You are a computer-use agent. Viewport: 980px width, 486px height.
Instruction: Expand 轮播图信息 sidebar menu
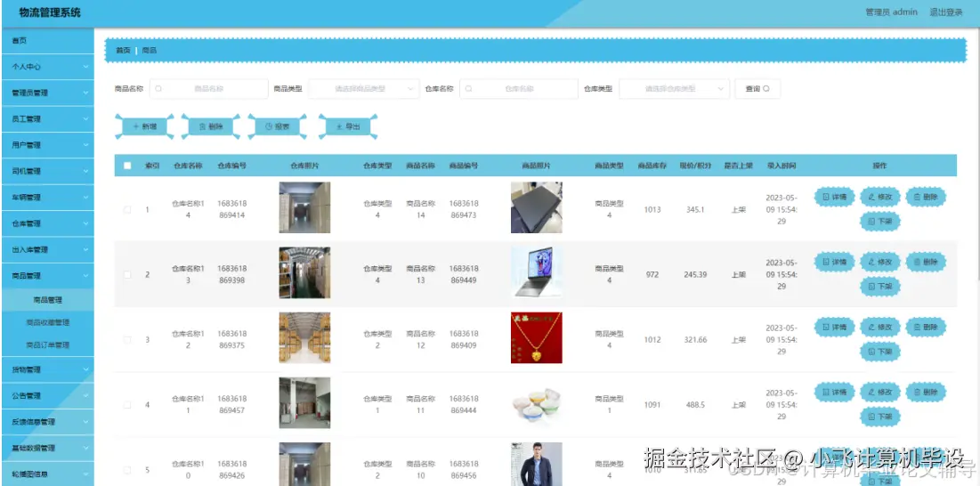47,474
